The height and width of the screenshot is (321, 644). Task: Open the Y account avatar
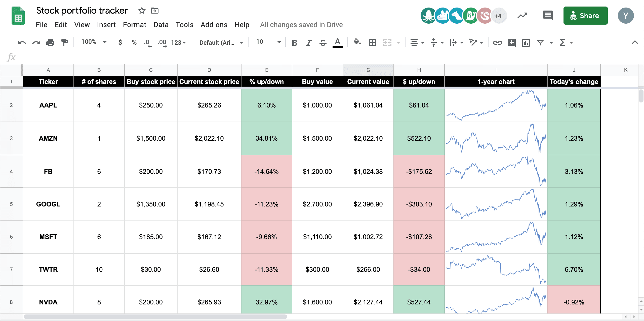[626, 16]
